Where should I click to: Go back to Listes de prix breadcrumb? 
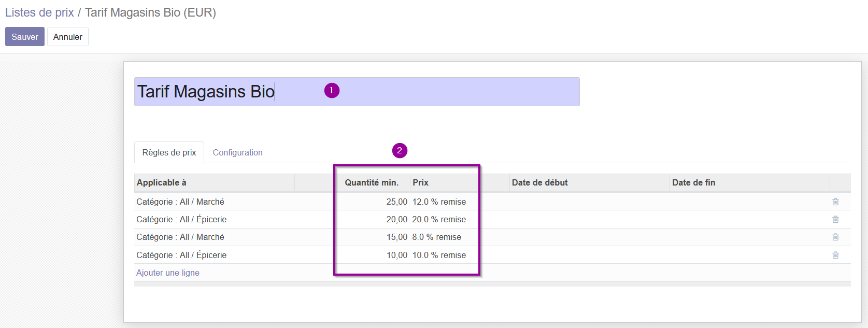40,12
